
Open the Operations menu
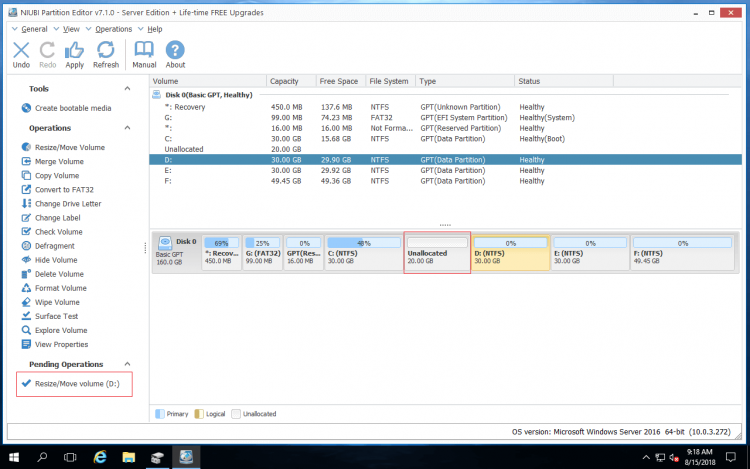coord(113,29)
